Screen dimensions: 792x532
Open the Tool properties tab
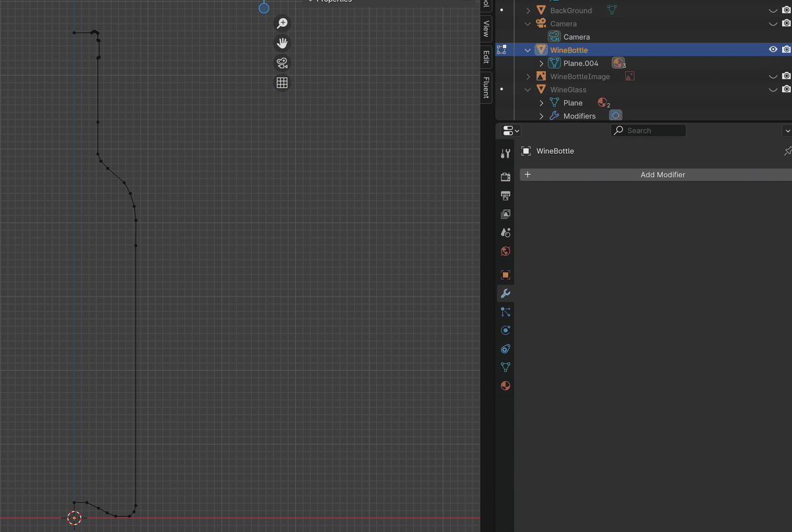pyautogui.click(x=506, y=154)
